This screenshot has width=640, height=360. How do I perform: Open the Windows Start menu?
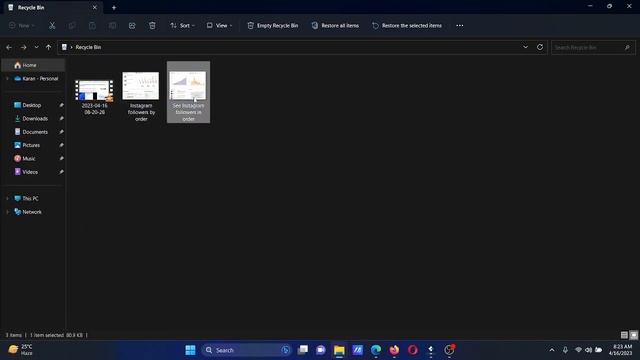pos(190,350)
